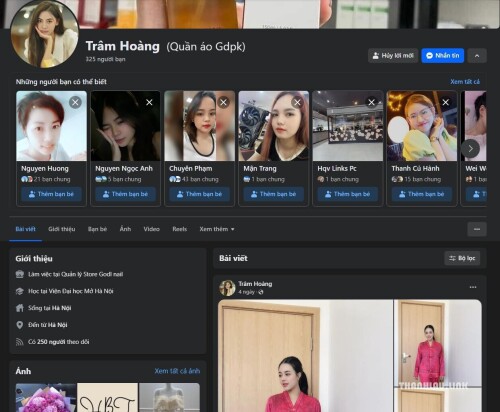Cancel the friend request with Hủy lời mời

pos(393,56)
